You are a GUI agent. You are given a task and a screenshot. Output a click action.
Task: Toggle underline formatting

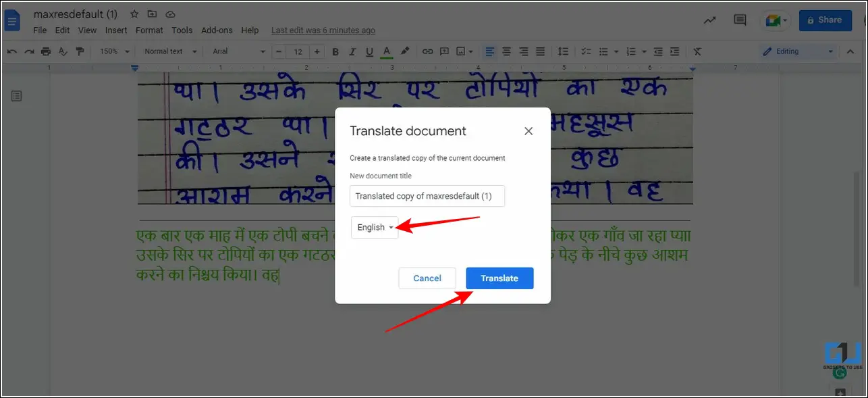click(369, 51)
